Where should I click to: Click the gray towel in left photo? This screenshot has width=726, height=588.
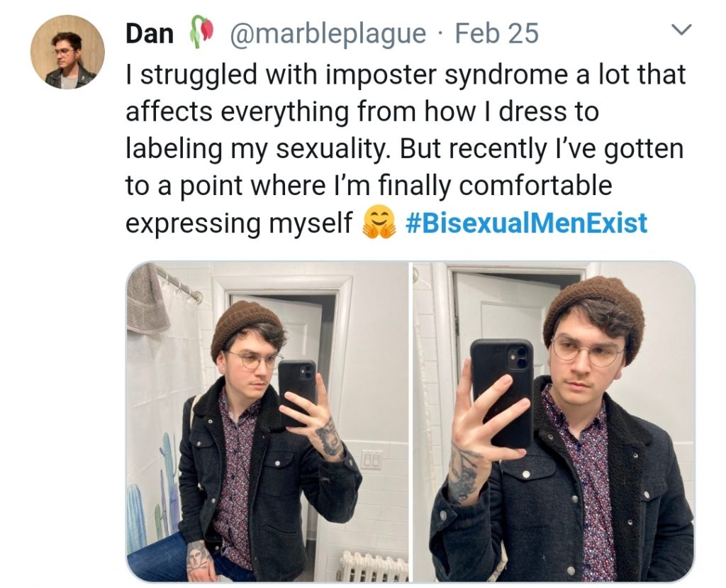point(147,298)
